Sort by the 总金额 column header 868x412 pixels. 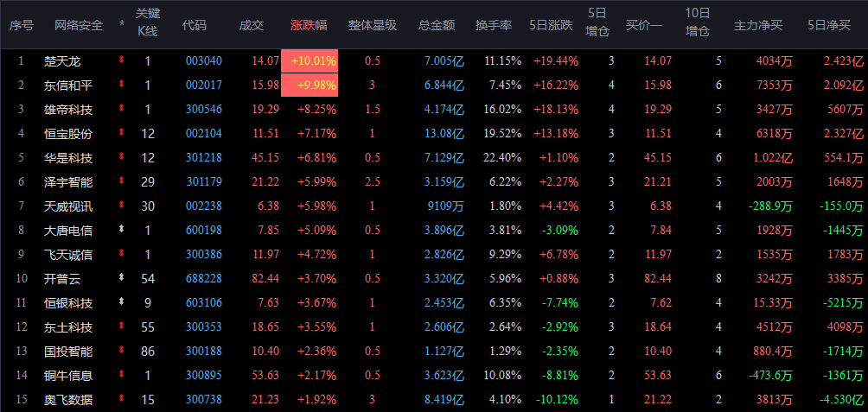point(437,25)
